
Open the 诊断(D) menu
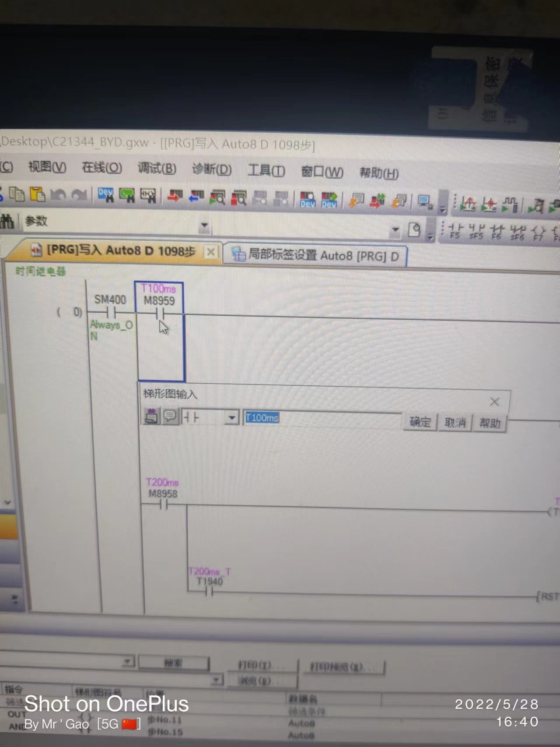coord(212,169)
